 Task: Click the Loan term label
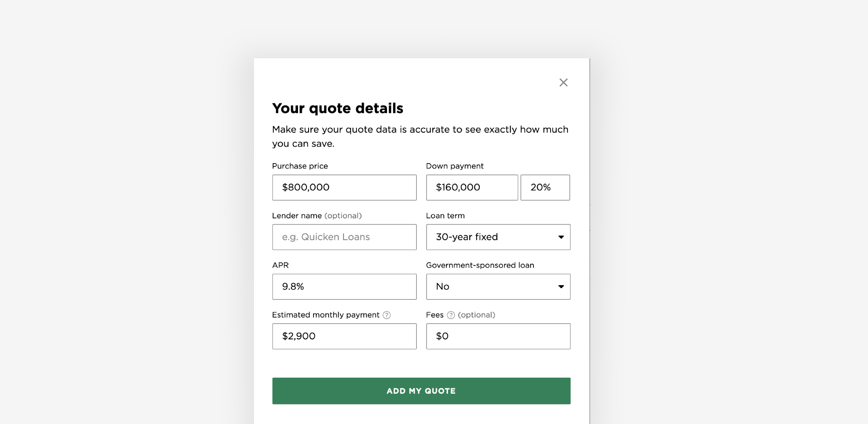tap(445, 216)
